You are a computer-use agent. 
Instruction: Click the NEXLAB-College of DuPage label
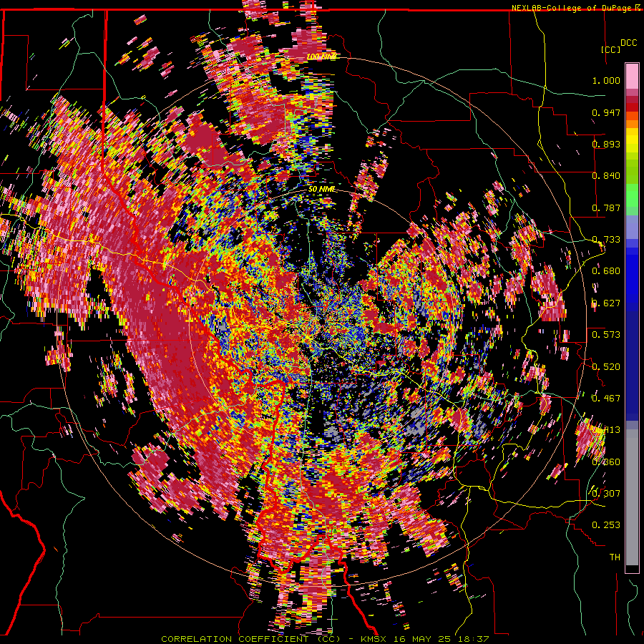click(x=572, y=8)
